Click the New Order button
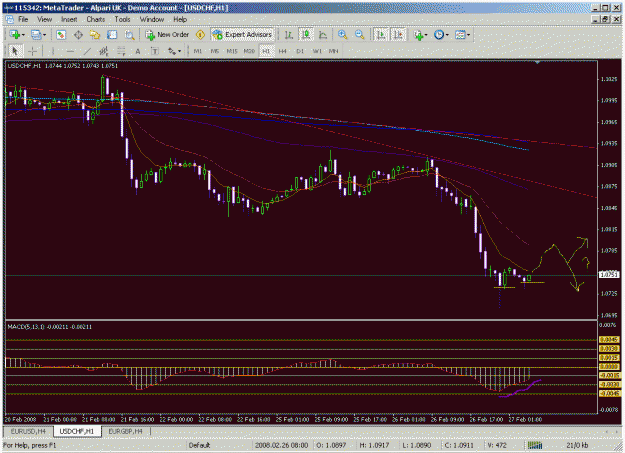 (167, 35)
